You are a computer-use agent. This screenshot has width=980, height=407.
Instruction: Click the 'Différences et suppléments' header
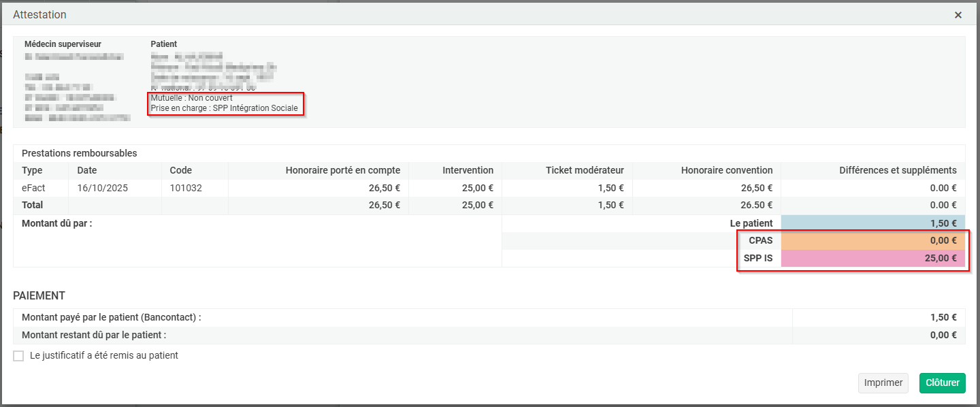pyautogui.click(x=898, y=170)
